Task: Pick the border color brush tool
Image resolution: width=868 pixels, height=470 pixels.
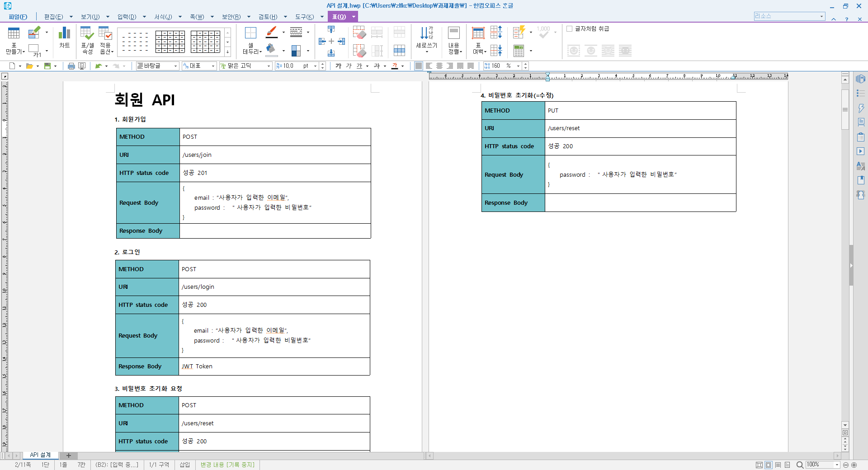Action: point(272,32)
